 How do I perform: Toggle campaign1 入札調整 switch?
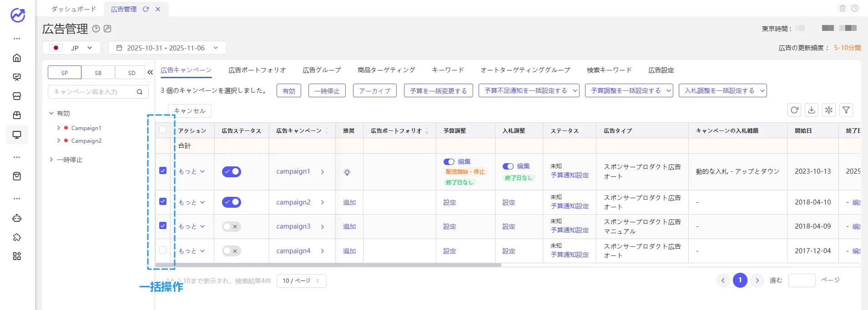point(508,166)
